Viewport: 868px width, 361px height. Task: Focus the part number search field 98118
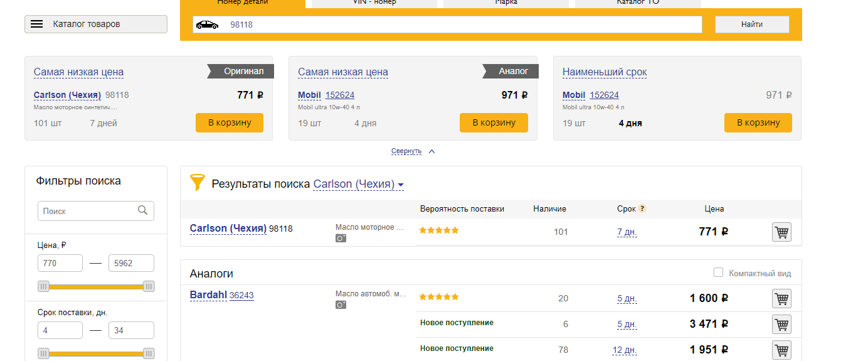tap(447, 24)
